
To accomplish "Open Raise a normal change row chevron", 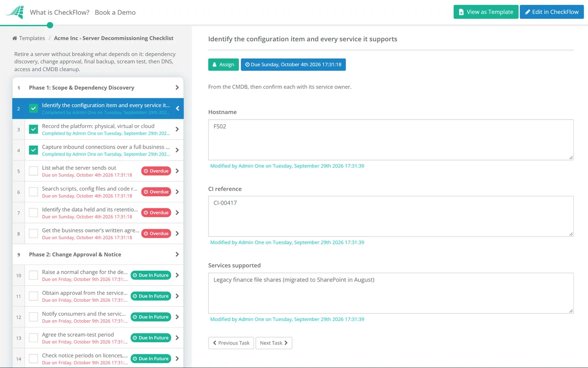I will [177, 275].
